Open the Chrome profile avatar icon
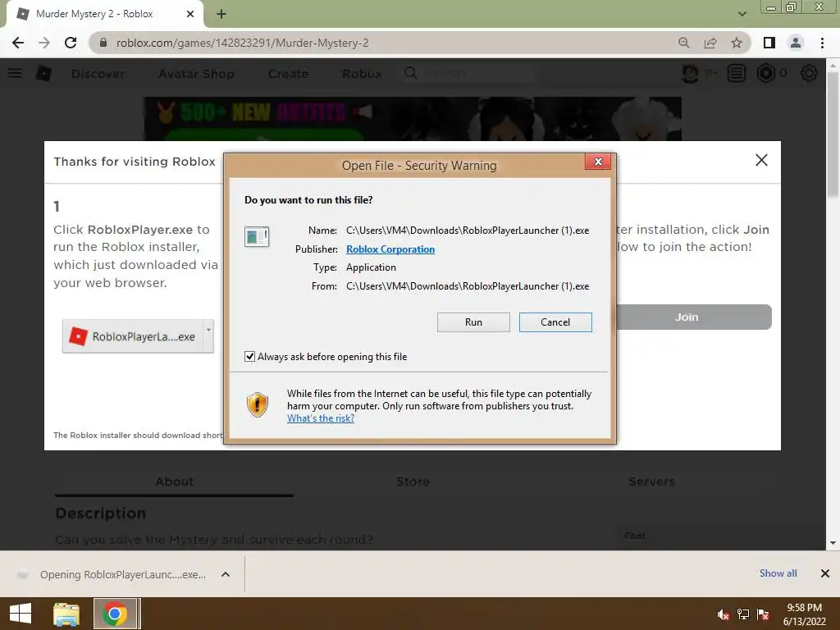Screen dimensions: 840x630 click(796, 43)
